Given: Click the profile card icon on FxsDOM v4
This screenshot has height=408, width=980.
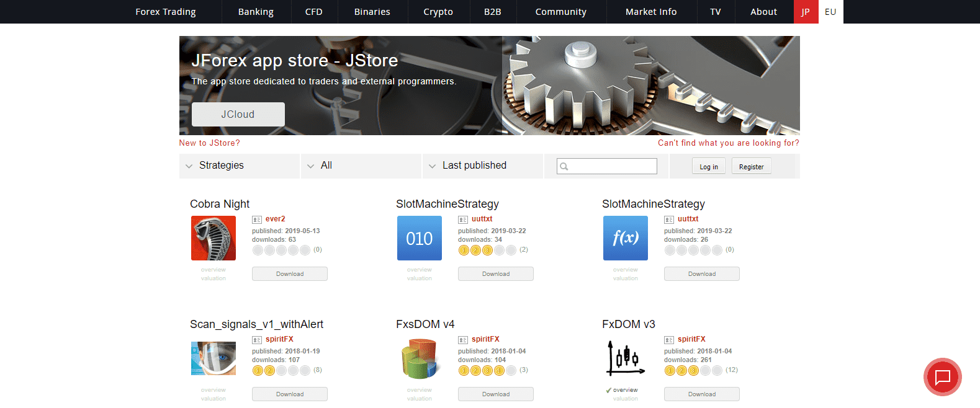Looking at the screenshot, I should click(x=463, y=340).
